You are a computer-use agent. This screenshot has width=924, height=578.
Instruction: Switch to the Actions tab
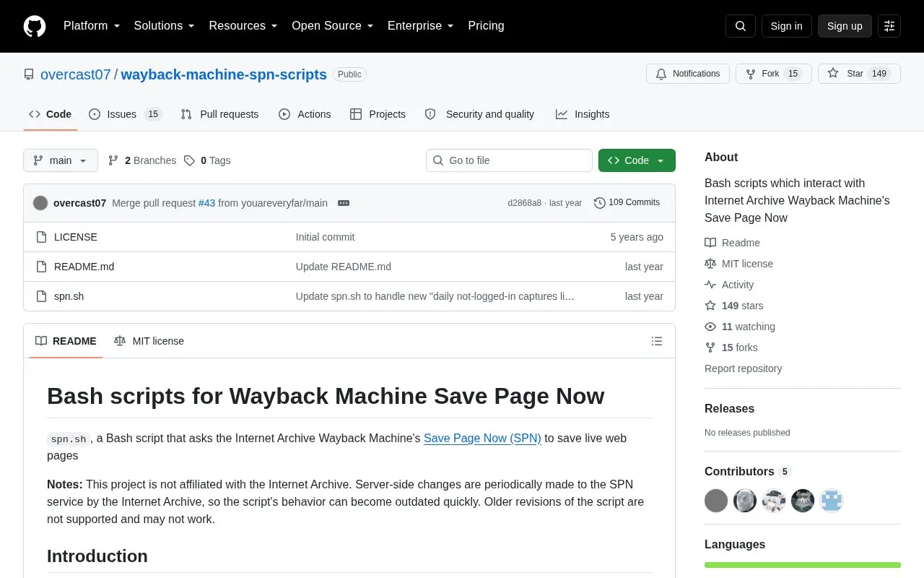tap(305, 114)
